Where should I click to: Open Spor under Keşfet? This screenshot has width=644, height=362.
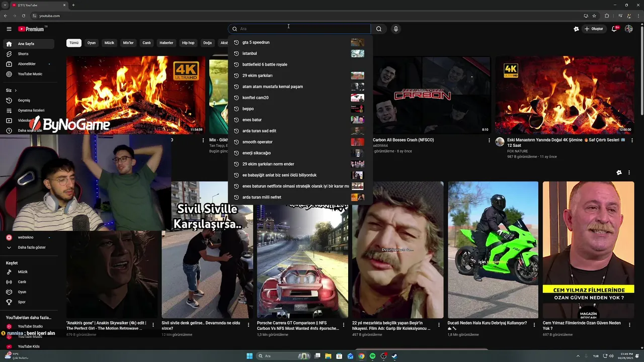point(28,302)
